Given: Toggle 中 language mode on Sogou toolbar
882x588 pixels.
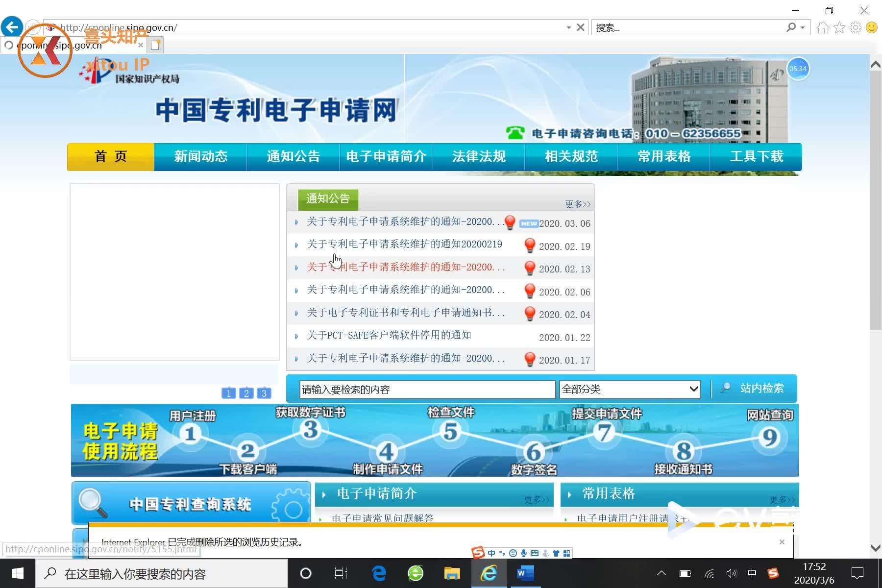Looking at the screenshot, I should [491, 553].
